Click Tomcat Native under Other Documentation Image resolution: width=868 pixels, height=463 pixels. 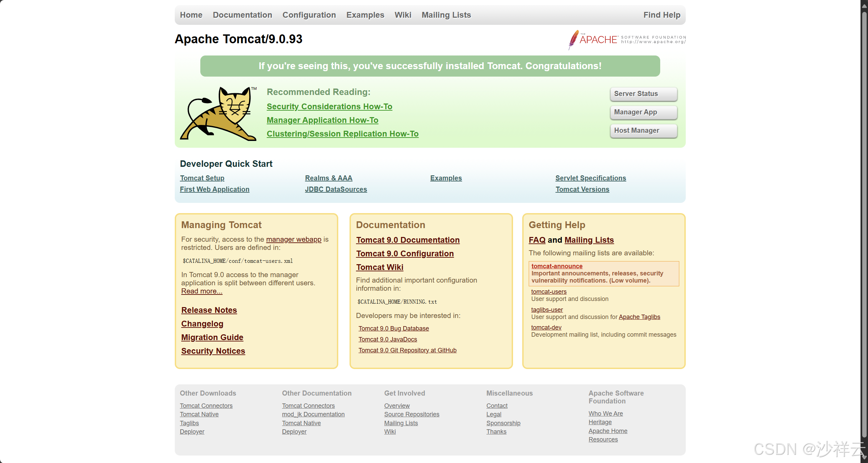[x=301, y=423]
